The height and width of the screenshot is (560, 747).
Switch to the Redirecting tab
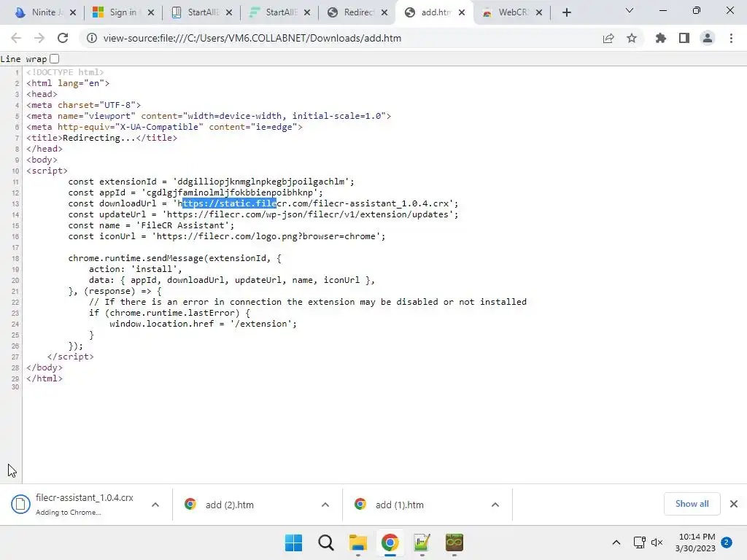click(x=356, y=12)
